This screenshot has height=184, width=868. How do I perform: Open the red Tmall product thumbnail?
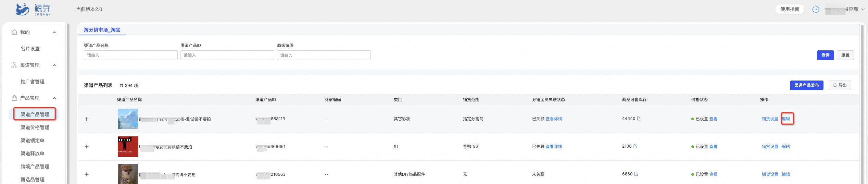click(x=128, y=147)
